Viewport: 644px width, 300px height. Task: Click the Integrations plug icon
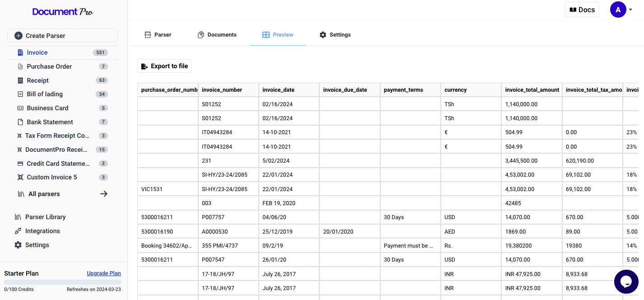pyautogui.click(x=18, y=231)
